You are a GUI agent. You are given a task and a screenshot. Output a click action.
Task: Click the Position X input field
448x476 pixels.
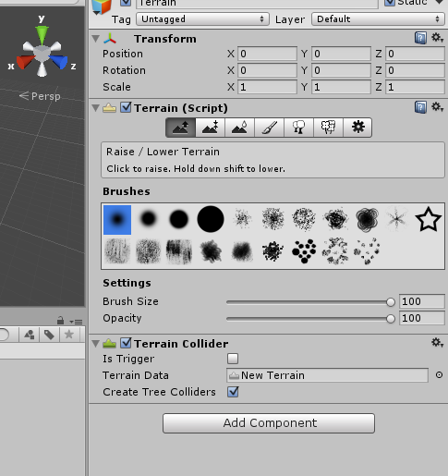coord(267,54)
